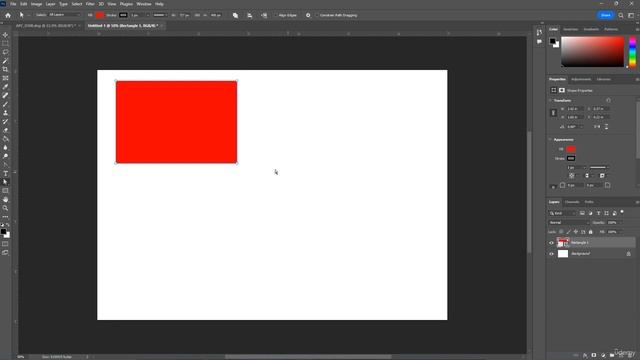Open the Window menu
Viewport: 640px width, 360px height.
point(144,4)
